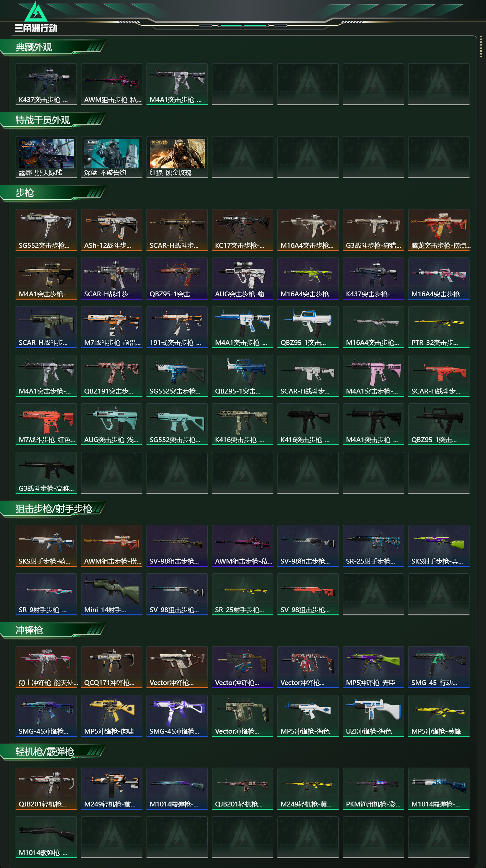Pick the ASh-12战斗步枪 skin tile
Image resolution: width=486 pixels, height=868 pixels.
(x=111, y=230)
